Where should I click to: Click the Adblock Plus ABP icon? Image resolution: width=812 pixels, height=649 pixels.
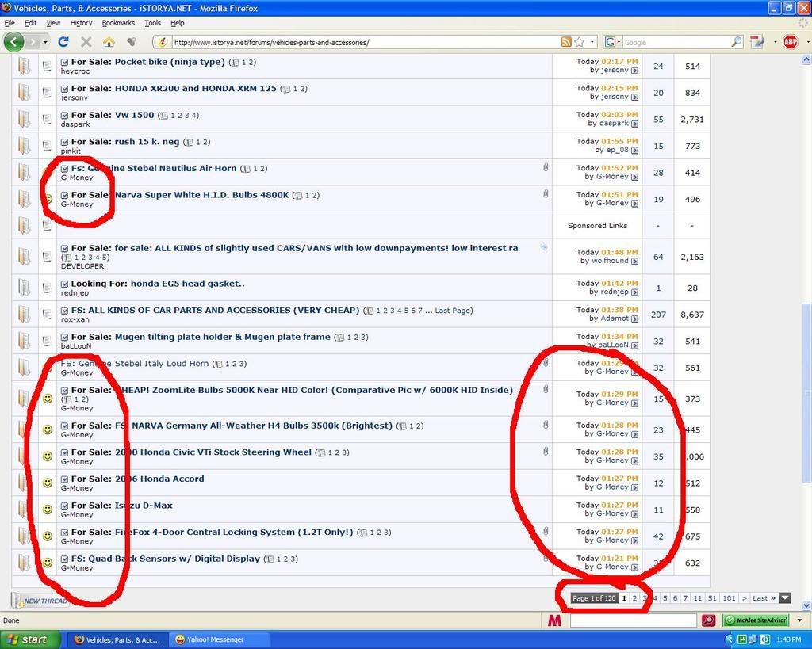coord(791,42)
